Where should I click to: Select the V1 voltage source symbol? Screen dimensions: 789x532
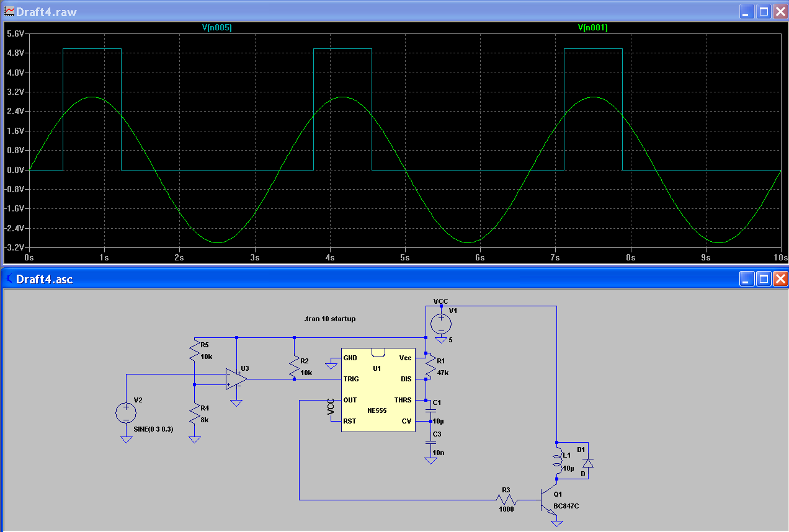tap(440, 322)
